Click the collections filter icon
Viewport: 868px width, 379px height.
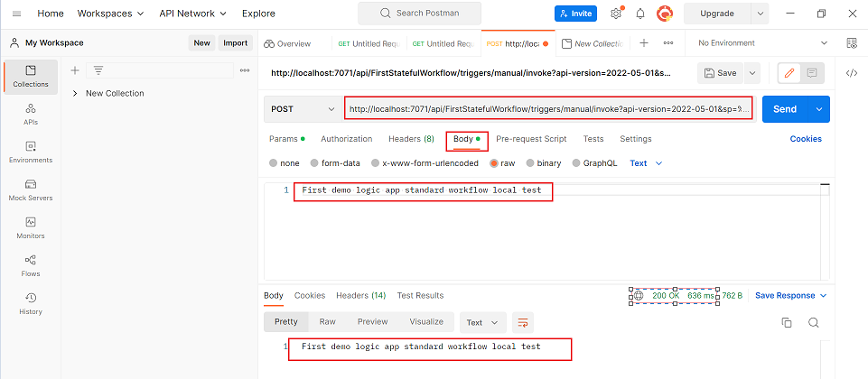98,70
